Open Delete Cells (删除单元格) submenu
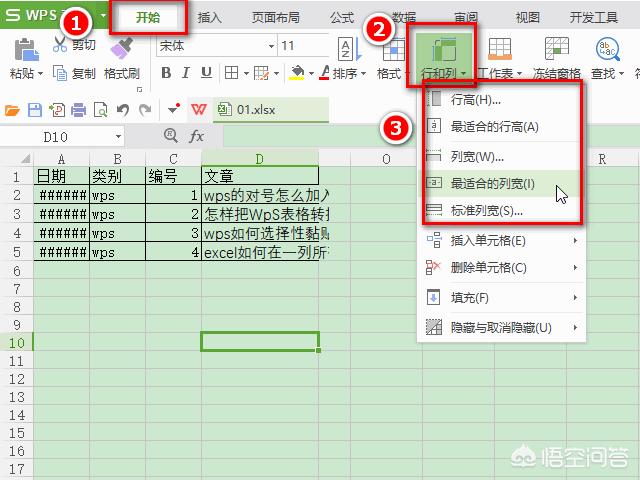Image resolution: width=640 pixels, height=480 pixels. (501, 267)
